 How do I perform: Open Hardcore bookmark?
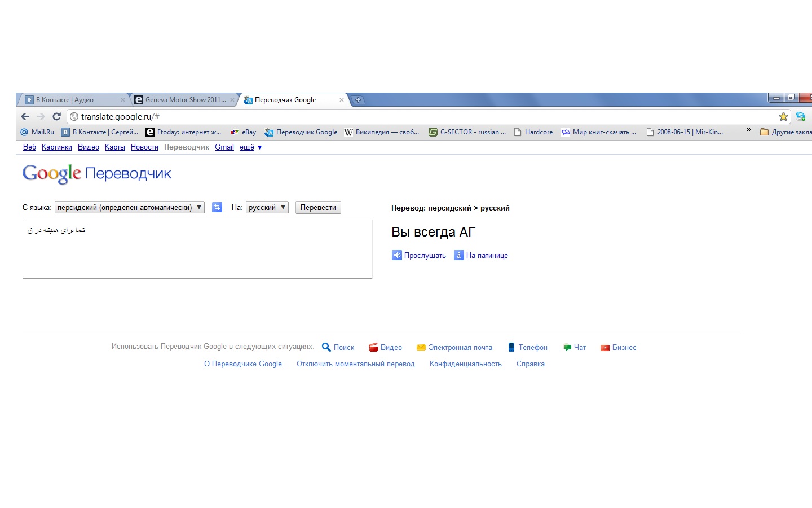click(533, 132)
